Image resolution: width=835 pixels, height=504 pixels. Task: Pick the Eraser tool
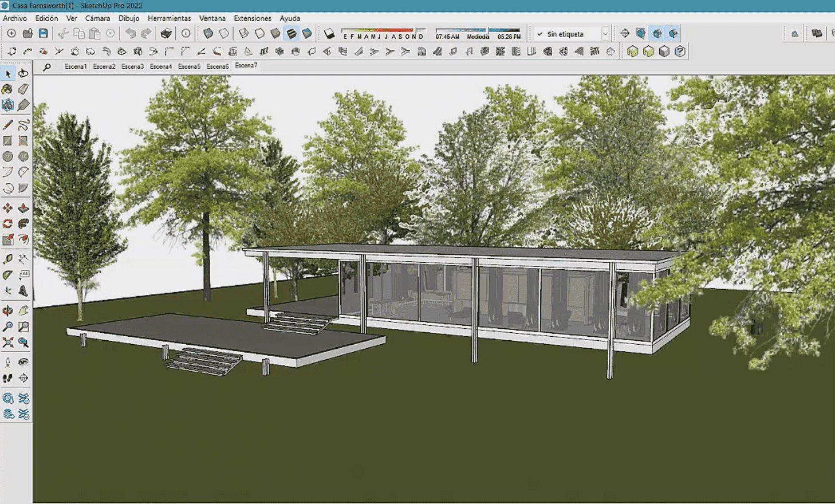[23, 89]
